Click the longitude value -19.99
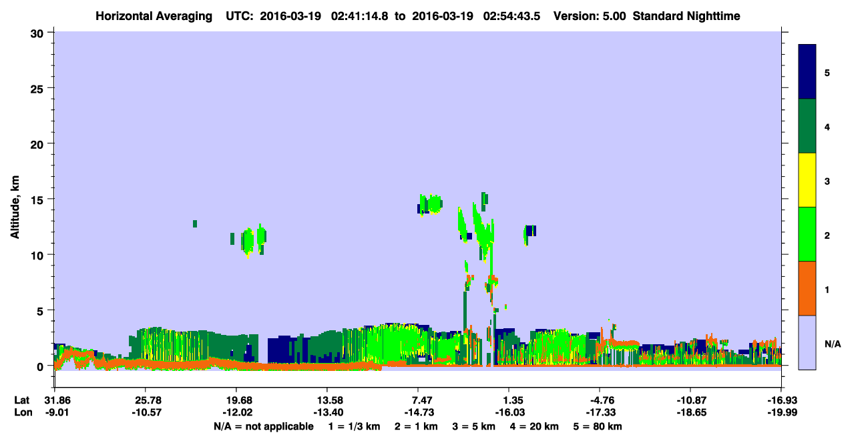 click(781, 412)
